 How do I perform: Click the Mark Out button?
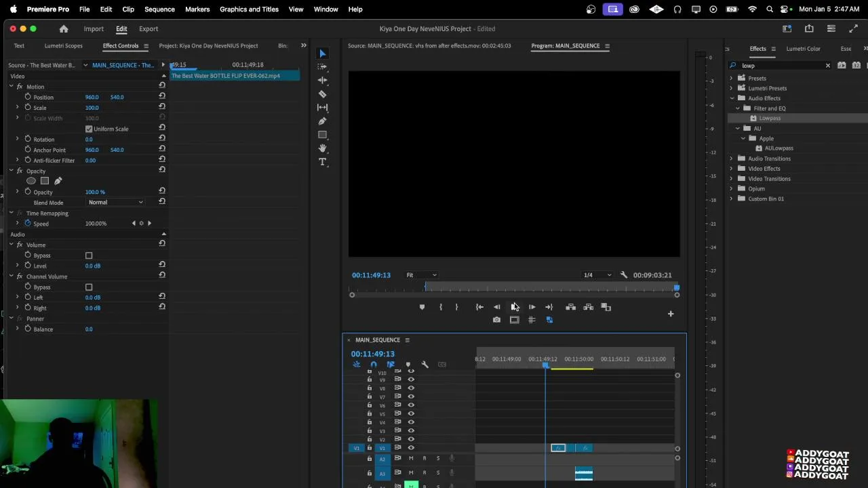(456, 307)
